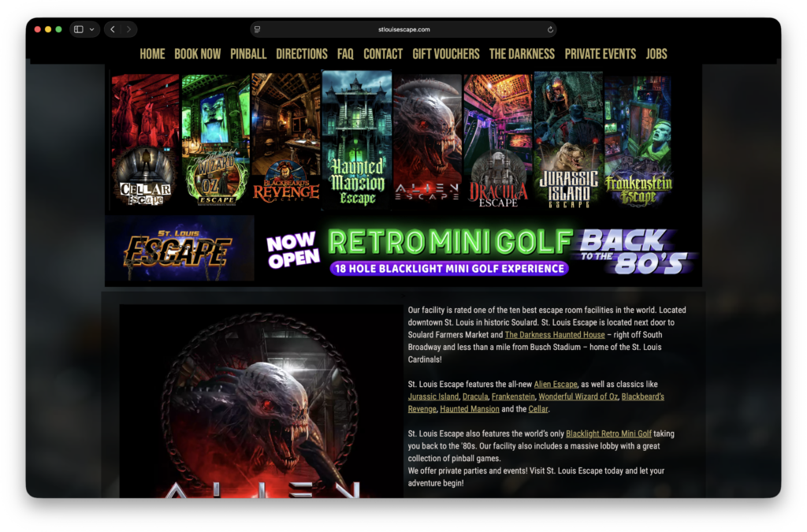
Task: Open the Gift Vouchers page
Action: (x=446, y=54)
